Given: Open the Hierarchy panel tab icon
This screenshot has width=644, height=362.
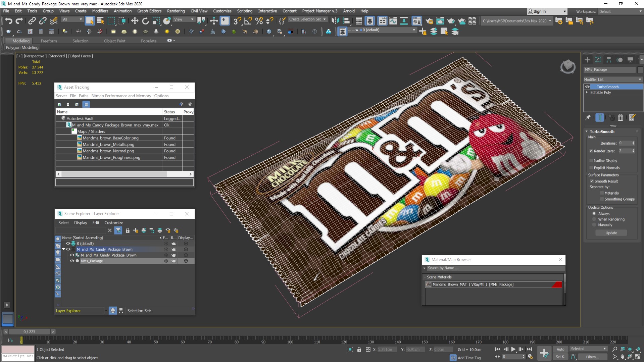Looking at the screenshot, I should (609, 60).
